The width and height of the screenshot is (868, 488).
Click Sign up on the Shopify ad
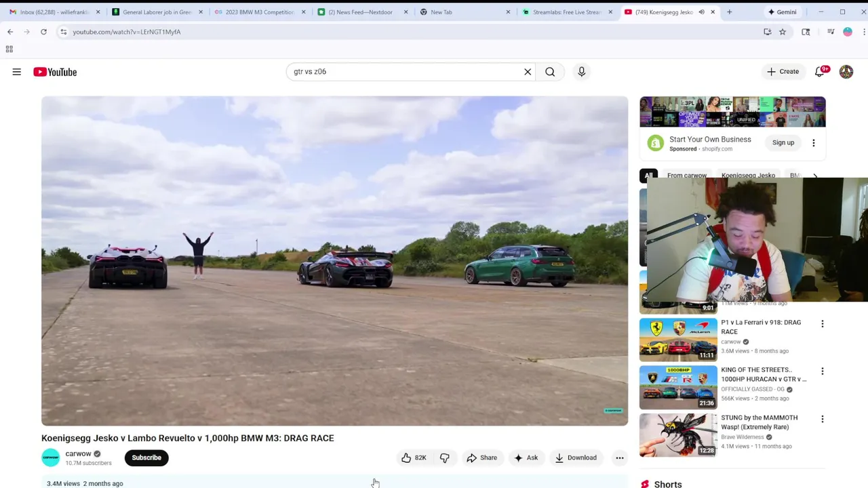tap(783, 143)
